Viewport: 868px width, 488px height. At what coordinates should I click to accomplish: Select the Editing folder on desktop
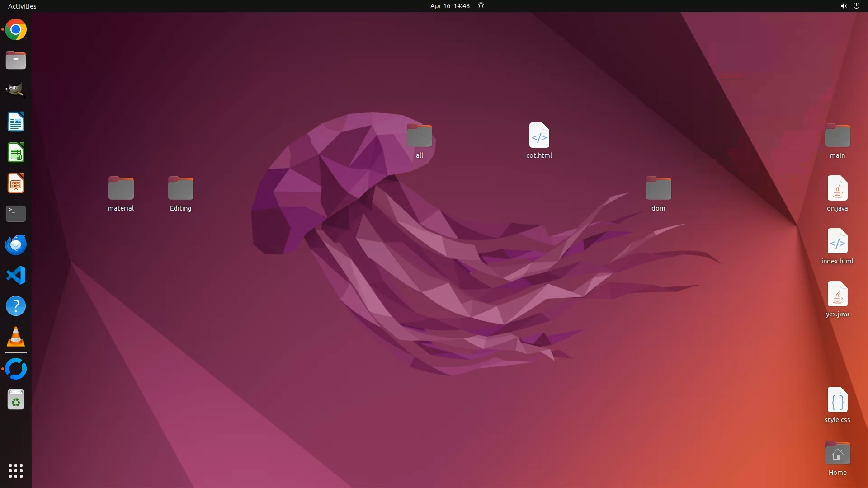tap(180, 188)
